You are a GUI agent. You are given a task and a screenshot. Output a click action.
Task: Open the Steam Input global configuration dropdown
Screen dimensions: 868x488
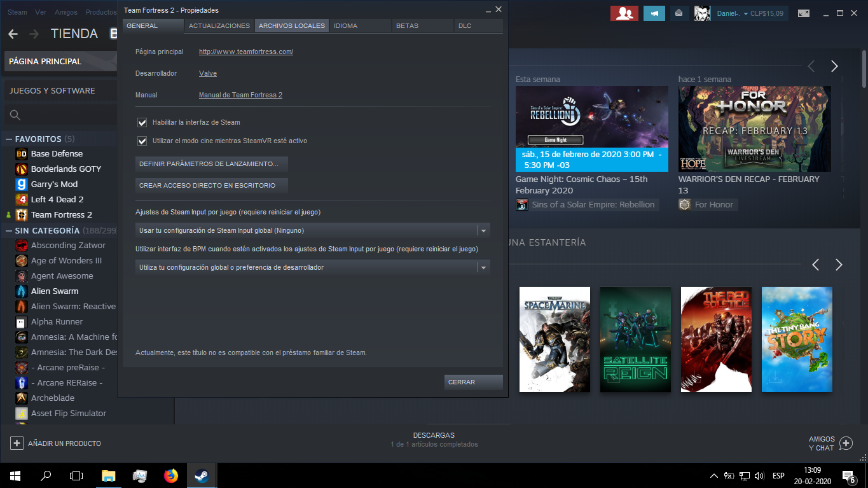pos(313,230)
